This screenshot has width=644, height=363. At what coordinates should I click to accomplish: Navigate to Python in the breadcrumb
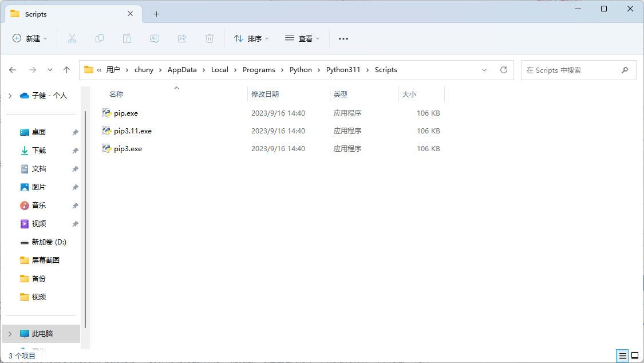(301, 70)
